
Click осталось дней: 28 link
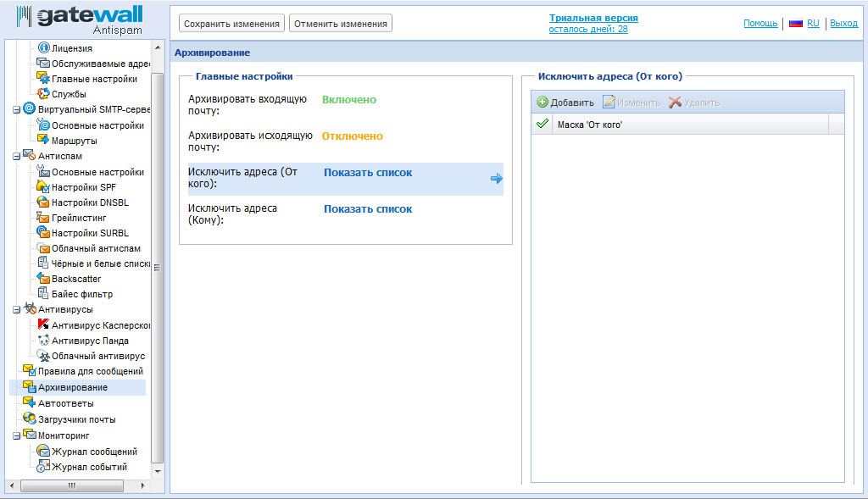coord(588,29)
